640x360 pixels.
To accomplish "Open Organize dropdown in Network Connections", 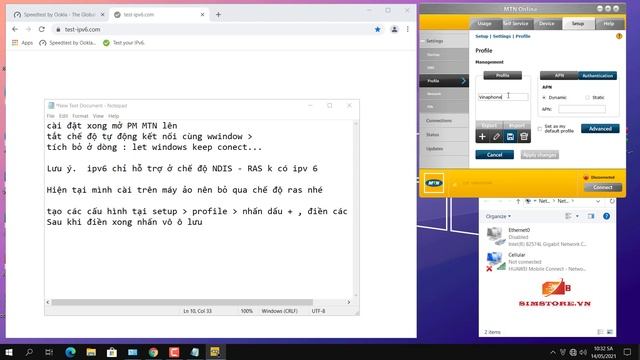I will pyautogui.click(x=498, y=216).
